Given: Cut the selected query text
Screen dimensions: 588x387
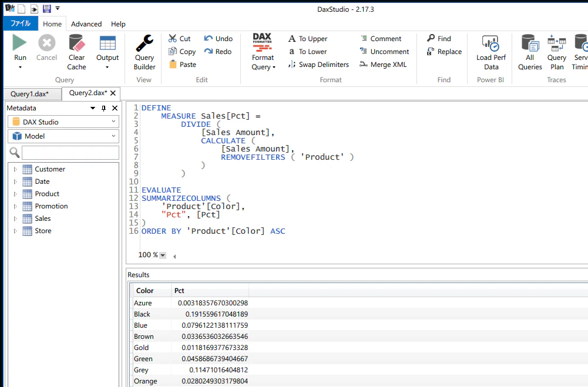Looking at the screenshot, I should 180,39.
